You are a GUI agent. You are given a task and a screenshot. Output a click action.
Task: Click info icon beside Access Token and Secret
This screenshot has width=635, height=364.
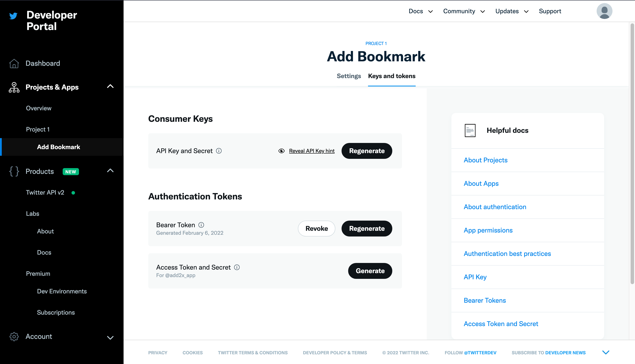click(237, 267)
